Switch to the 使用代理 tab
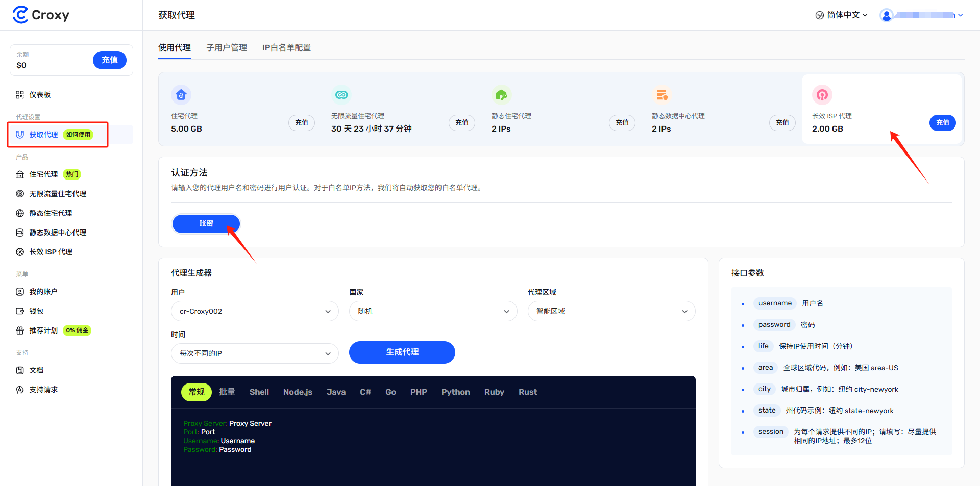 point(175,47)
